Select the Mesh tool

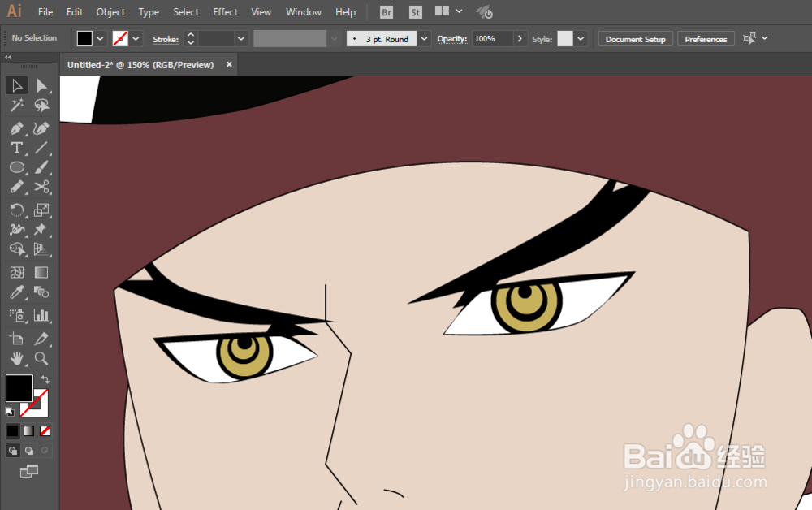[16, 272]
